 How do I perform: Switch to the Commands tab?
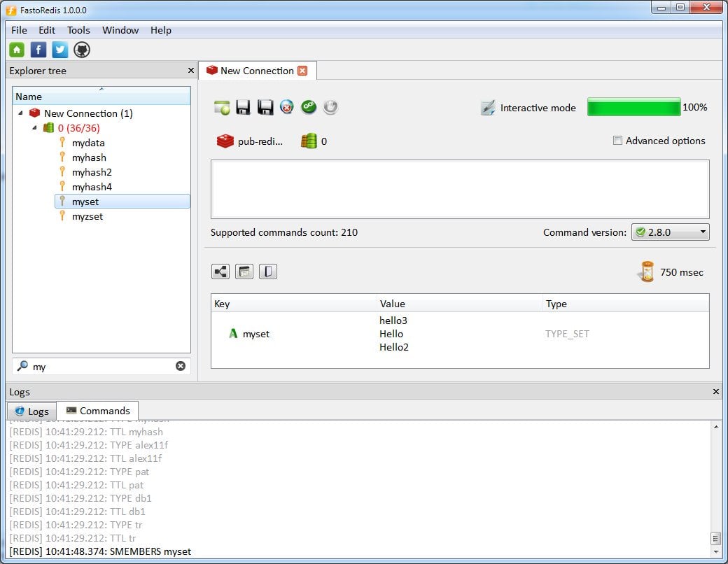(x=97, y=411)
